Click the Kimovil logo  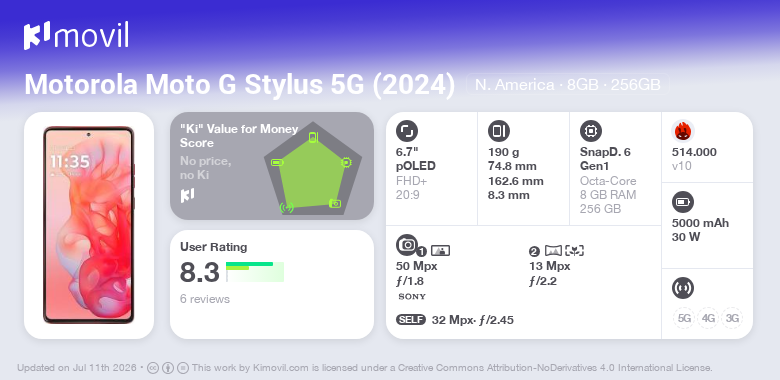(x=76, y=36)
